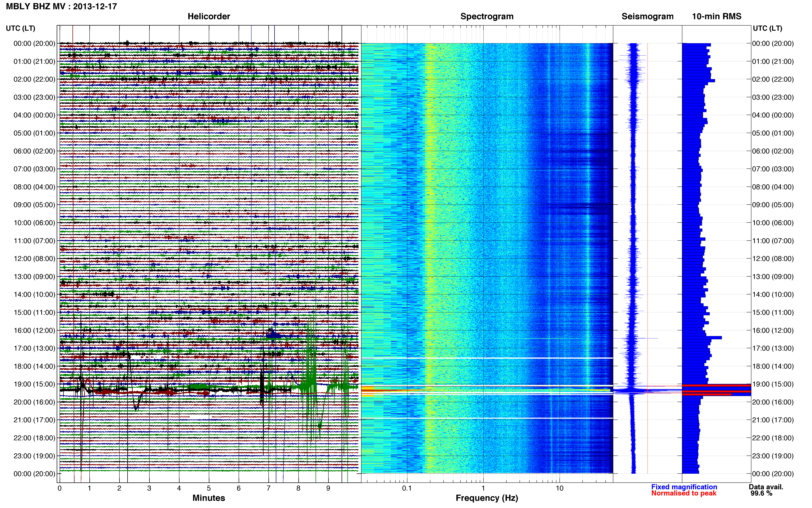The height and width of the screenshot is (508, 812).
Task: Select the Helicorder panel heading
Action: pyautogui.click(x=209, y=16)
